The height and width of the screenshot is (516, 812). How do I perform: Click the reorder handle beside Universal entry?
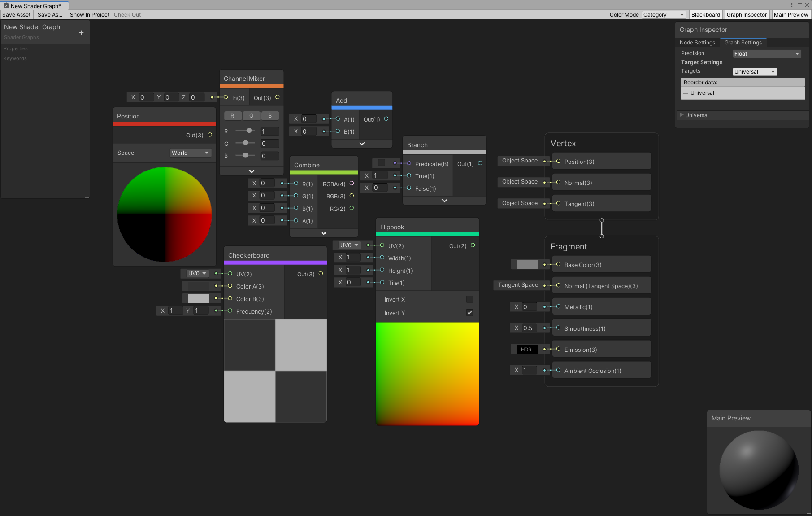686,93
